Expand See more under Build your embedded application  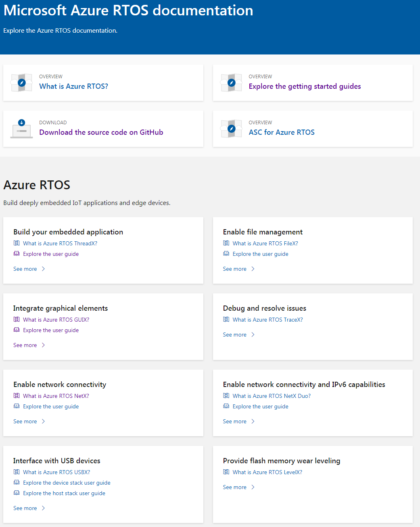pyautogui.click(x=29, y=269)
